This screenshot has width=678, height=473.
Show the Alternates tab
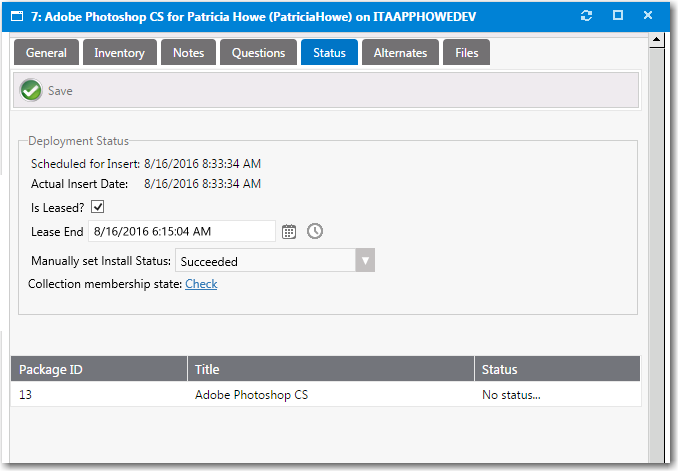point(400,53)
